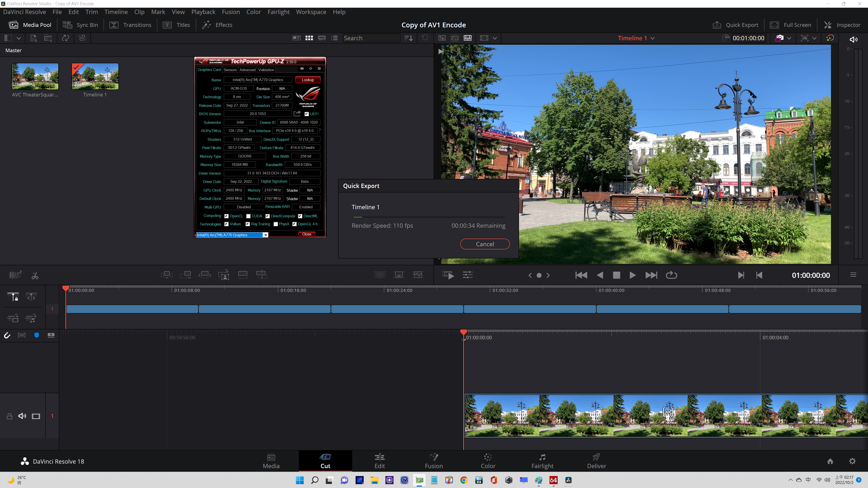Expand the media pool panel layout dropdown
The image size is (868, 488).
(19, 38)
